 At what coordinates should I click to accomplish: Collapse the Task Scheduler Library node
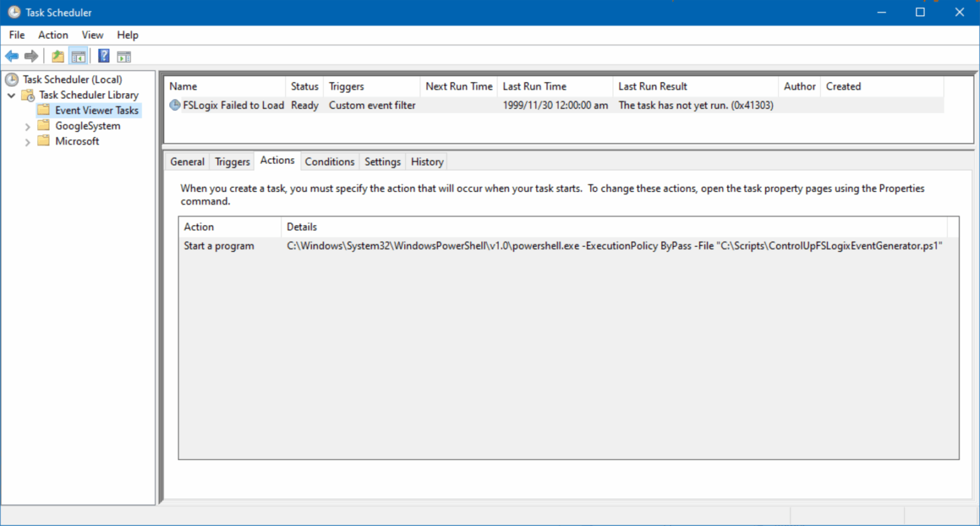(11, 94)
